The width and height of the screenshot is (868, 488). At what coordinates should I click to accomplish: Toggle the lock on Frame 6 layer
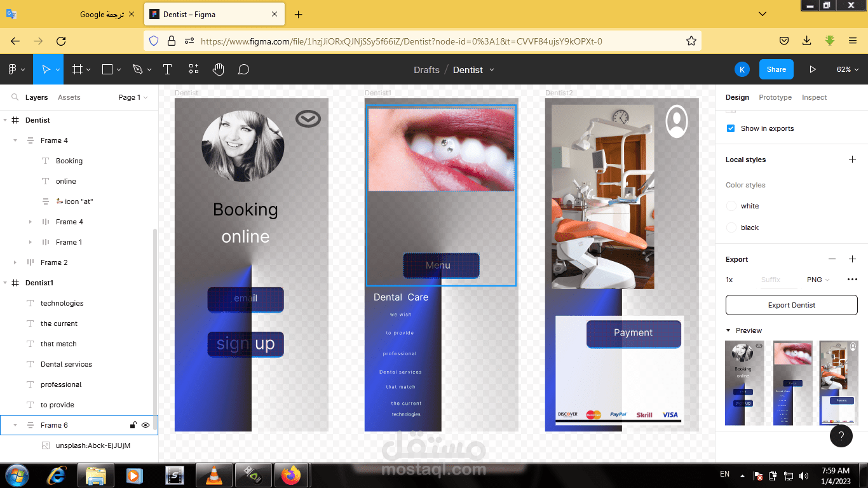[133, 425]
